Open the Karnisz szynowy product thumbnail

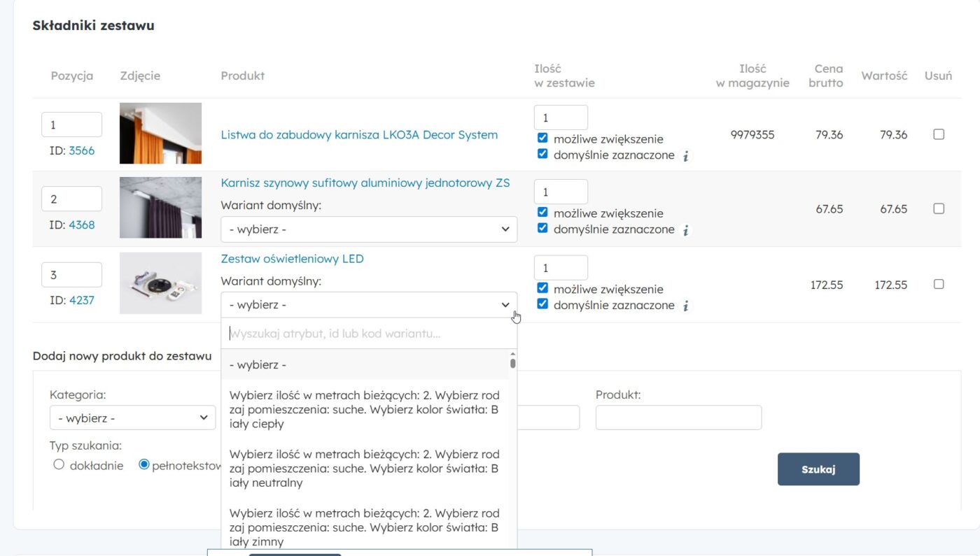(x=160, y=208)
